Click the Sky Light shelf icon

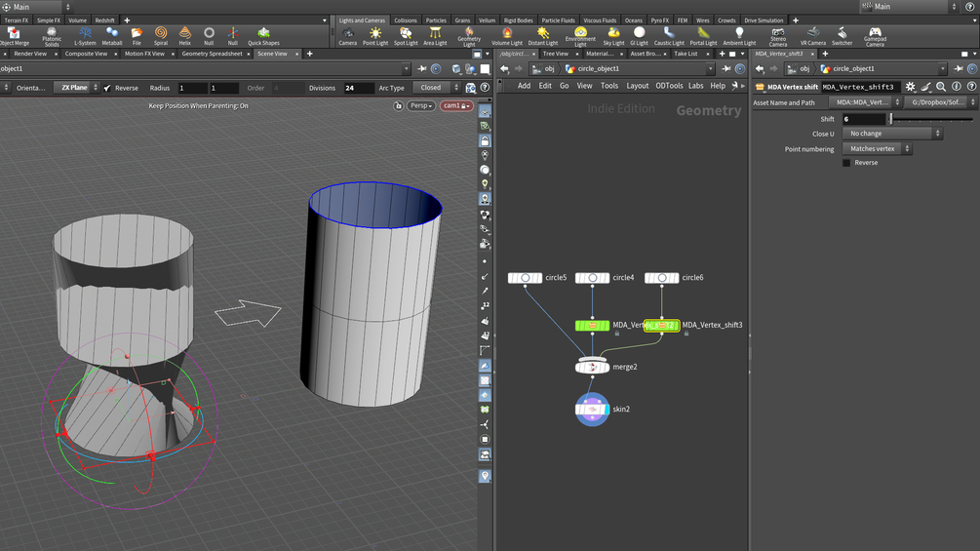613,36
